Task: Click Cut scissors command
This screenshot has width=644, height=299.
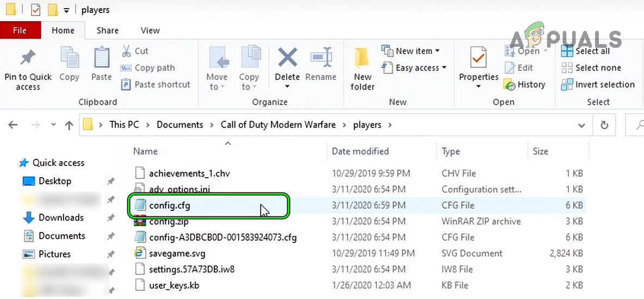Action: (x=135, y=51)
